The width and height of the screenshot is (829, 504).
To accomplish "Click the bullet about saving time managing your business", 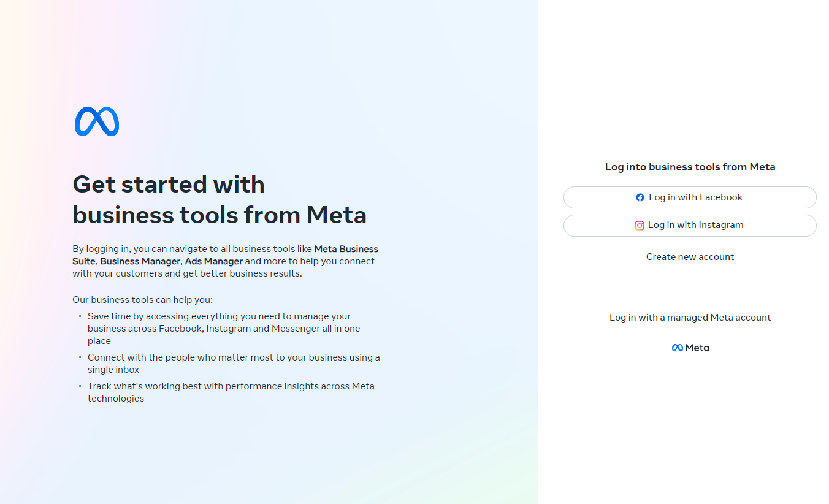I will [x=219, y=328].
